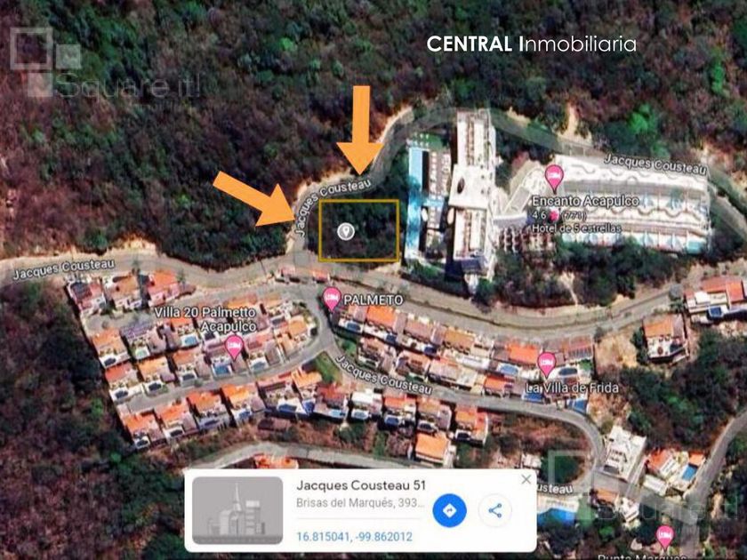This screenshot has height=560, width=747.
Task: Close the Jacques Cousteau 51 info card
Action: 526,479
